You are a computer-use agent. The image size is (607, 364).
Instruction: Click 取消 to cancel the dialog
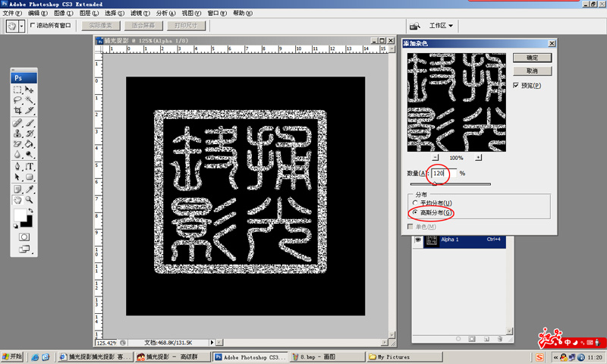[x=532, y=71]
